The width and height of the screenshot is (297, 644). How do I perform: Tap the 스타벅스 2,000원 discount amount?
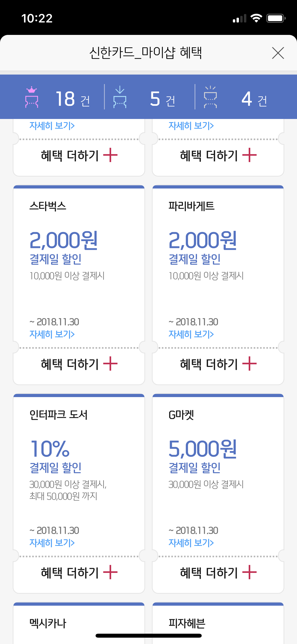pos(64,240)
